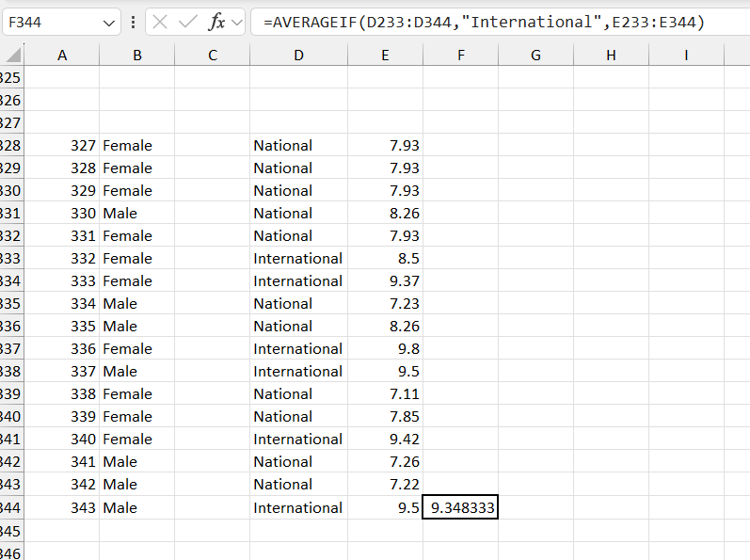The image size is (750, 560).
Task: Expand the chevron right of fx icon
Action: click(236, 22)
